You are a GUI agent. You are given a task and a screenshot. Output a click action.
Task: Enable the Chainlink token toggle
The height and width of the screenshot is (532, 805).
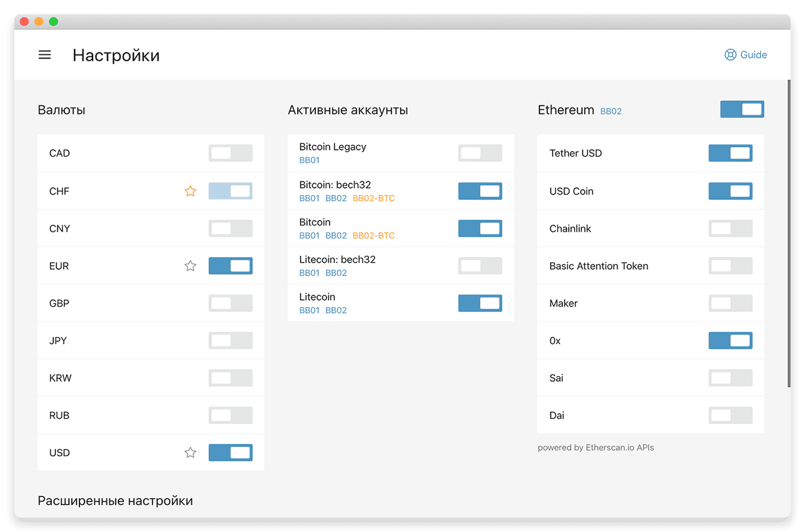tap(730, 228)
